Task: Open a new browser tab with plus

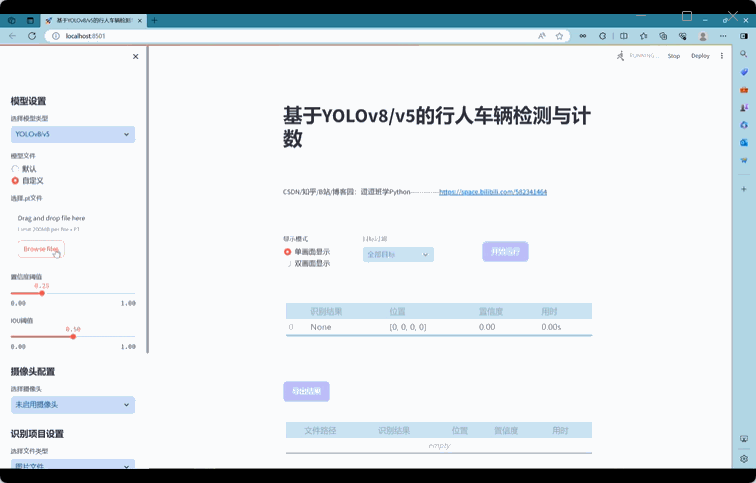Action: click(x=154, y=20)
